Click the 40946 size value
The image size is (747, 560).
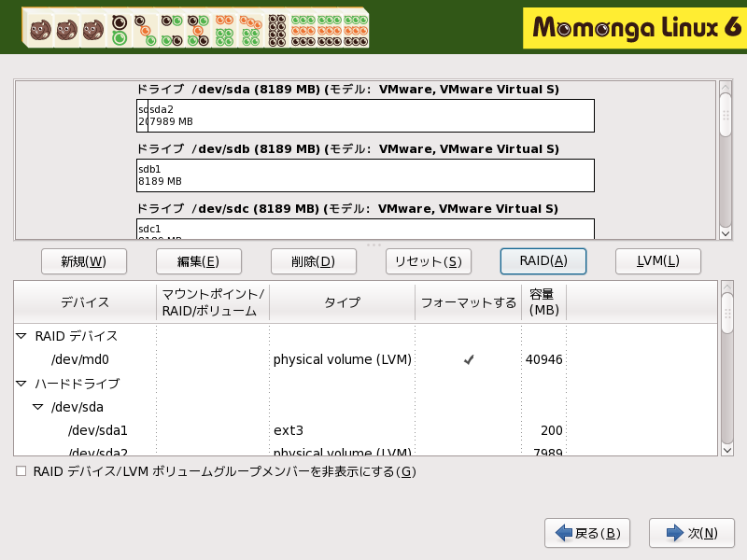pyautogui.click(x=544, y=359)
